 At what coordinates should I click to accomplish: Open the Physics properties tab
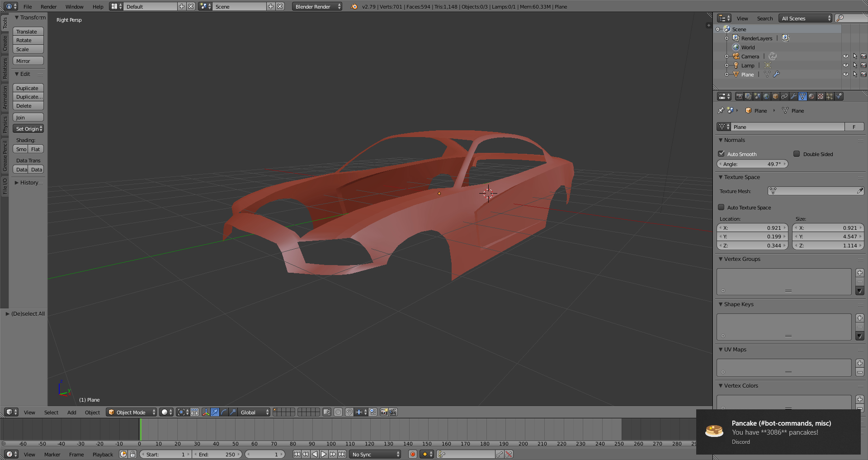(x=839, y=96)
